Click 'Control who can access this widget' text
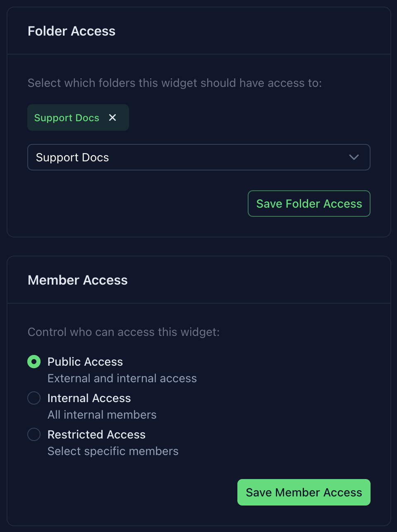 tap(124, 332)
